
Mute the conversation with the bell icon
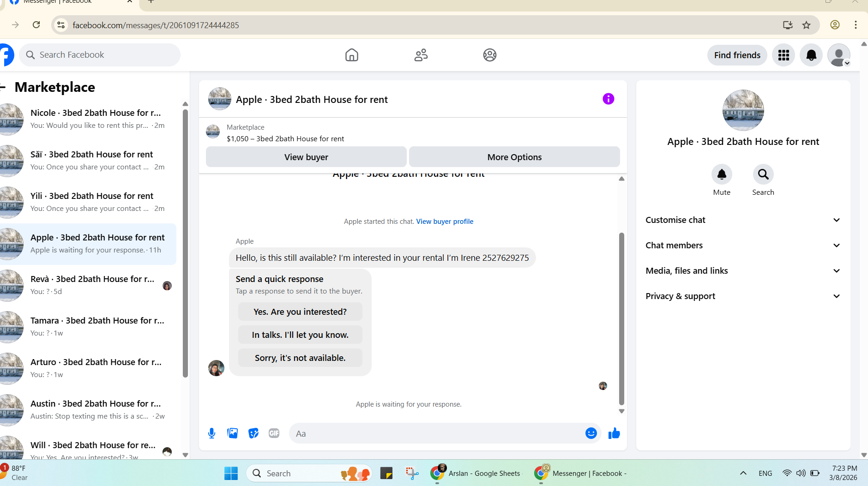(x=722, y=174)
